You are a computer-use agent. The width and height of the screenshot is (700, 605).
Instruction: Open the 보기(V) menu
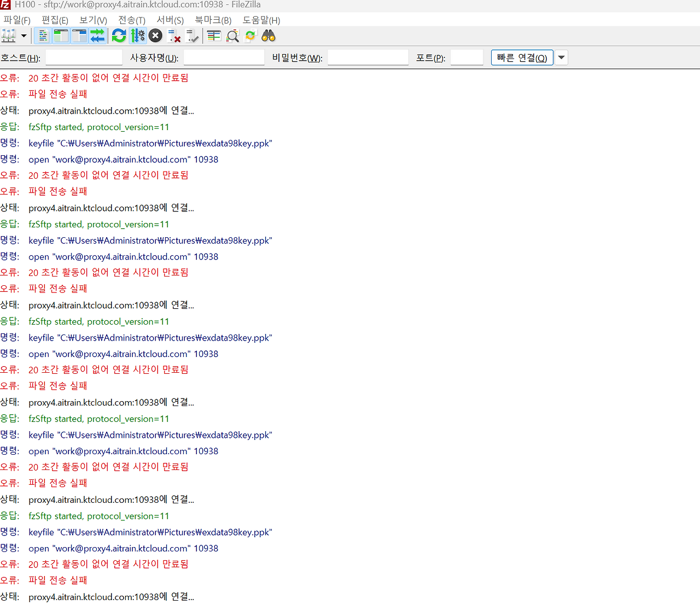point(93,20)
